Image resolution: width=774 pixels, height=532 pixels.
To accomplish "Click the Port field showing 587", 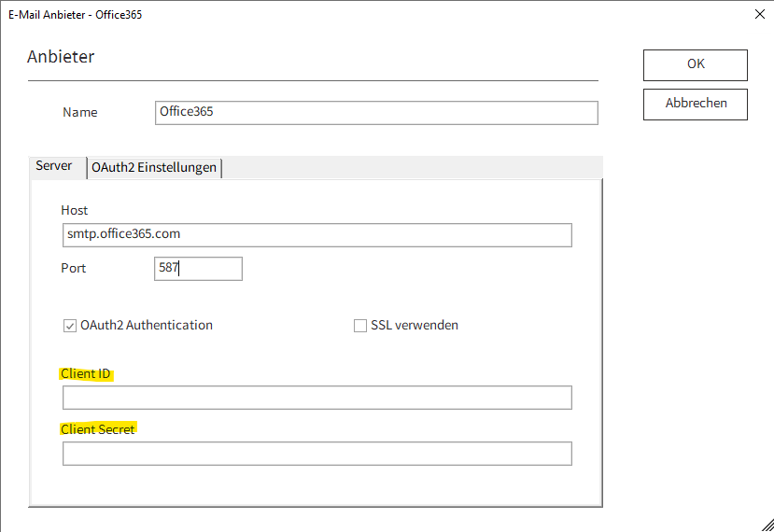I will coord(198,269).
